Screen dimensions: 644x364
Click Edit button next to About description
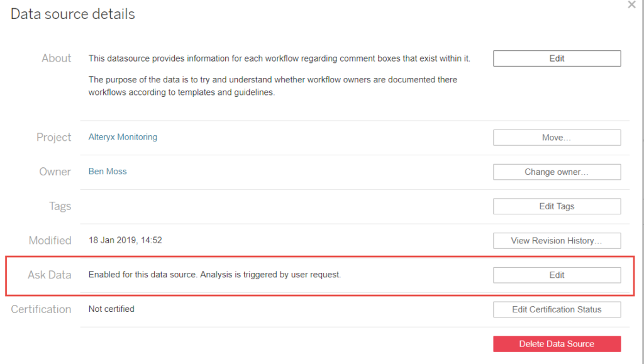point(557,58)
